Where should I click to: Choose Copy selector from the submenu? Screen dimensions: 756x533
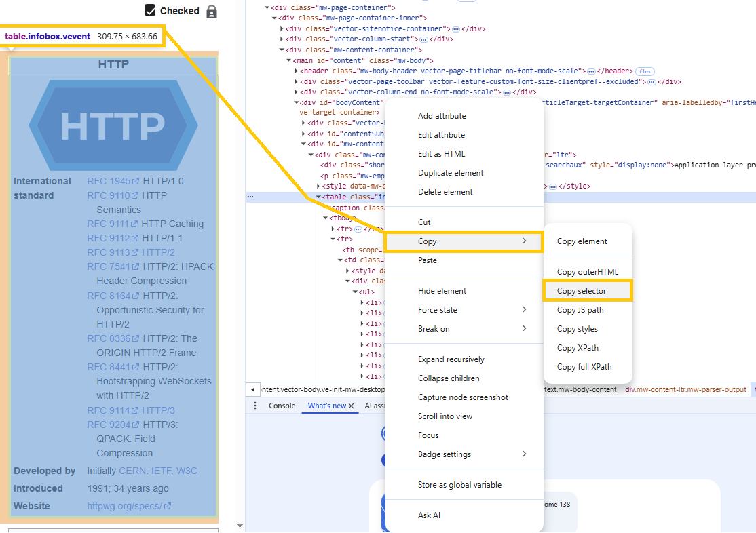(x=582, y=291)
